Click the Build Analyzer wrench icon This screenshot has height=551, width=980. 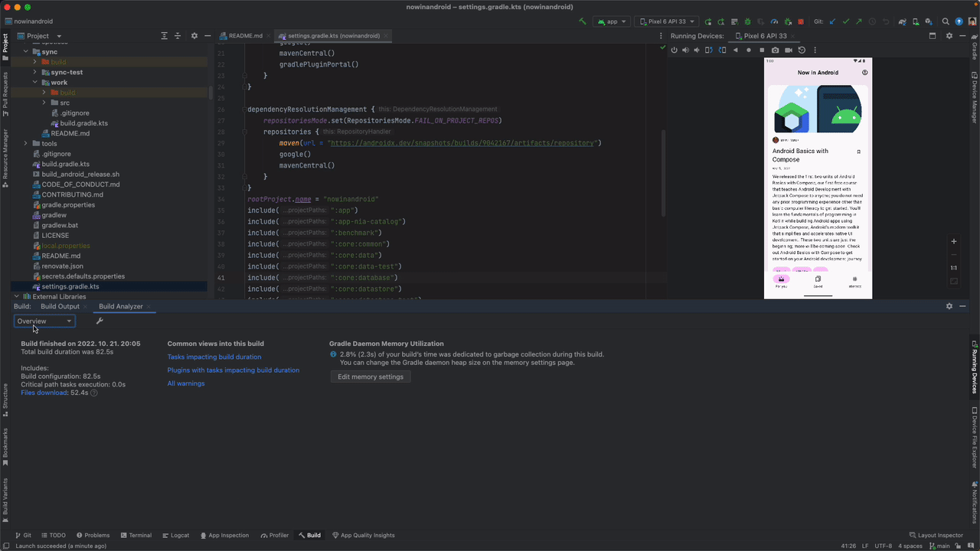point(100,321)
